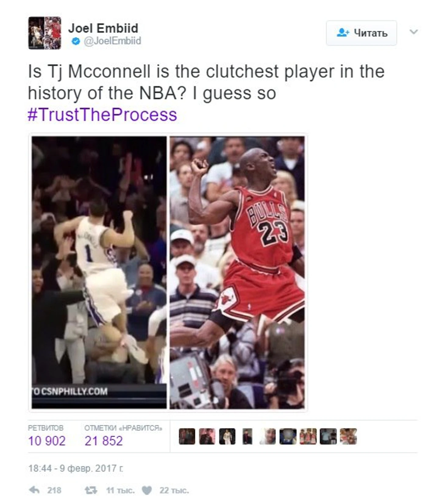Click the retweet icon beside 11 тыс.
The image size is (445, 504).
91,490
